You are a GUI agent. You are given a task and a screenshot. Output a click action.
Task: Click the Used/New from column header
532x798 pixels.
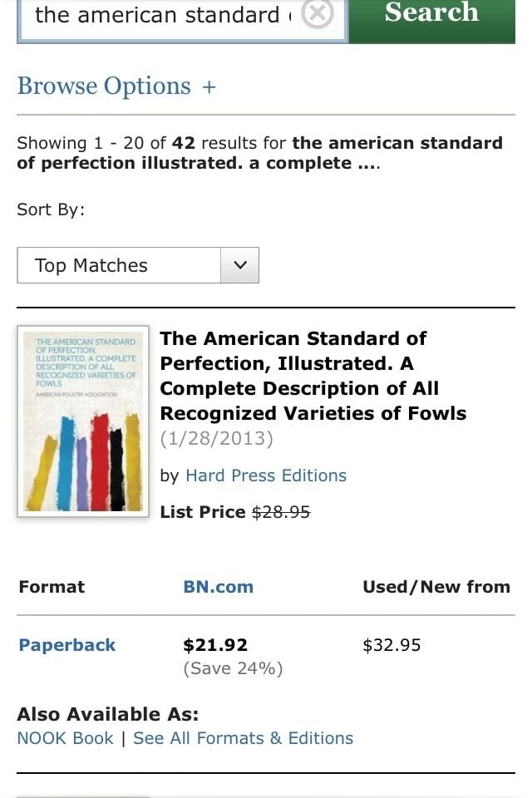tap(436, 587)
